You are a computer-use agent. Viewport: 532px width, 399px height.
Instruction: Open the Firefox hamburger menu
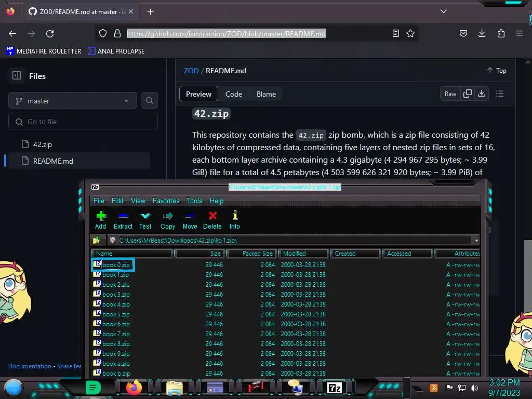coord(520,33)
